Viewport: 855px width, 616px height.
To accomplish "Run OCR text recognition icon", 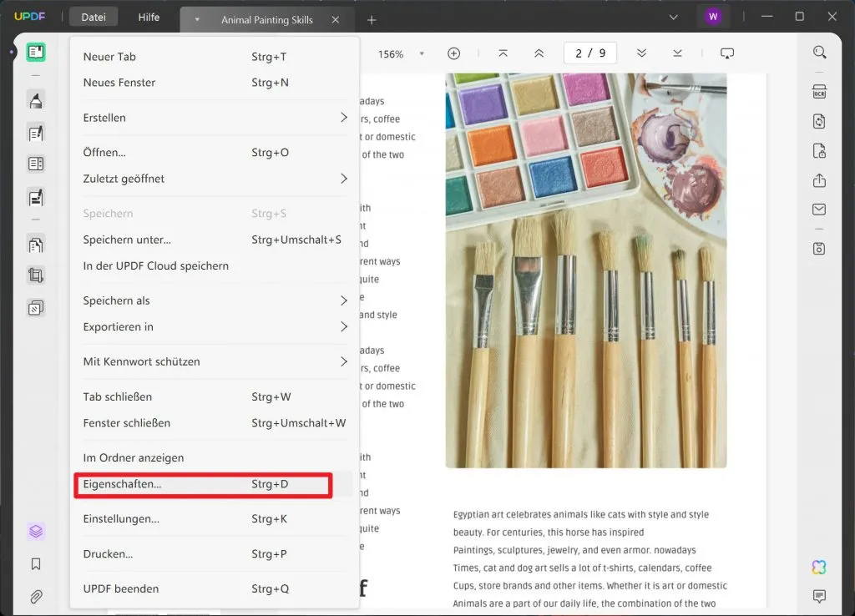I will (x=819, y=92).
